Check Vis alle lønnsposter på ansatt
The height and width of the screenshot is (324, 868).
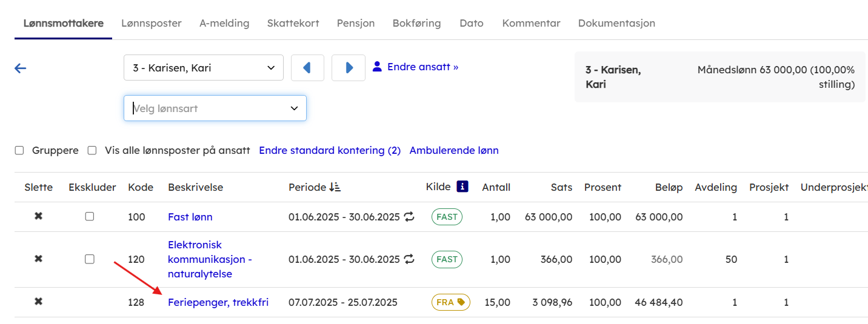(92, 151)
